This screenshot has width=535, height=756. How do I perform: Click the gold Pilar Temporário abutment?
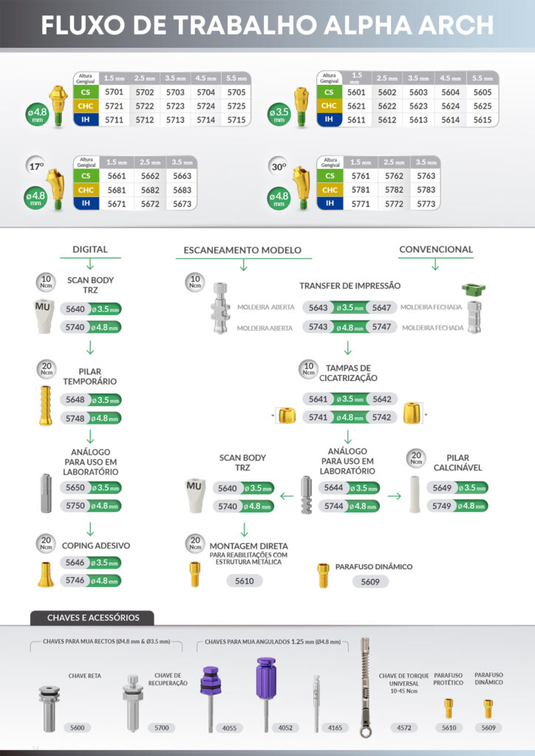click(x=44, y=408)
